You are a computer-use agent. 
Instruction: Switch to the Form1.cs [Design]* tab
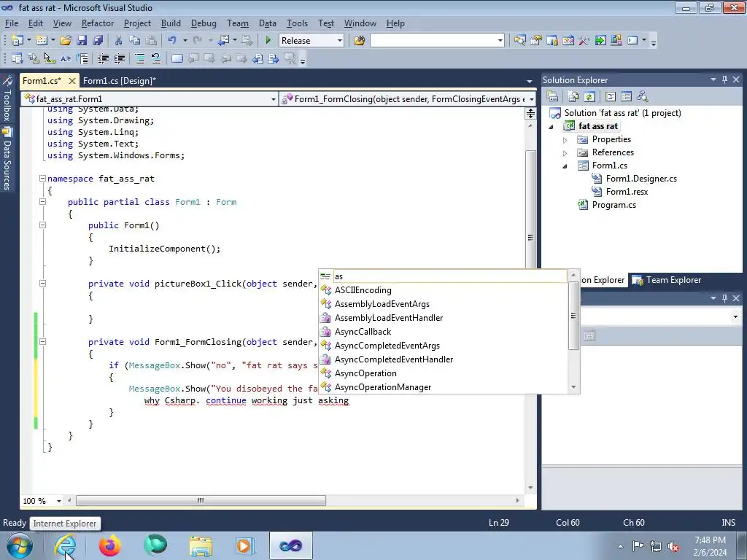(119, 80)
